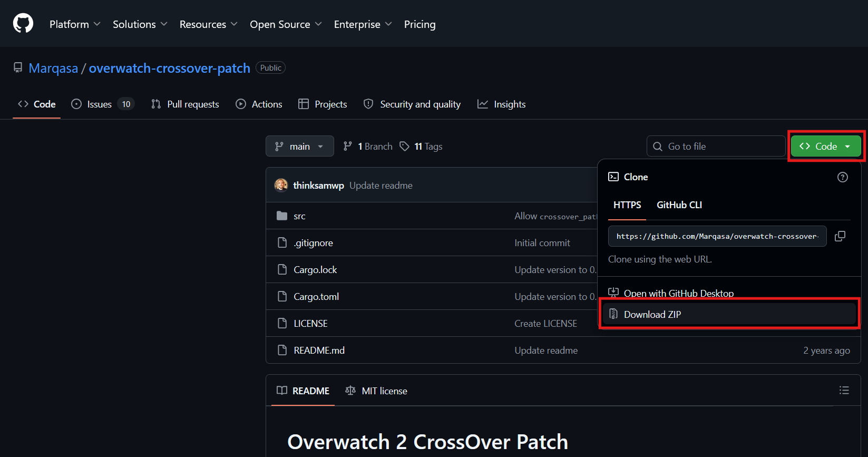This screenshot has width=868, height=457.
Task: Open the Cargo.lock Update version commit link
Action: (x=555, y=270)
